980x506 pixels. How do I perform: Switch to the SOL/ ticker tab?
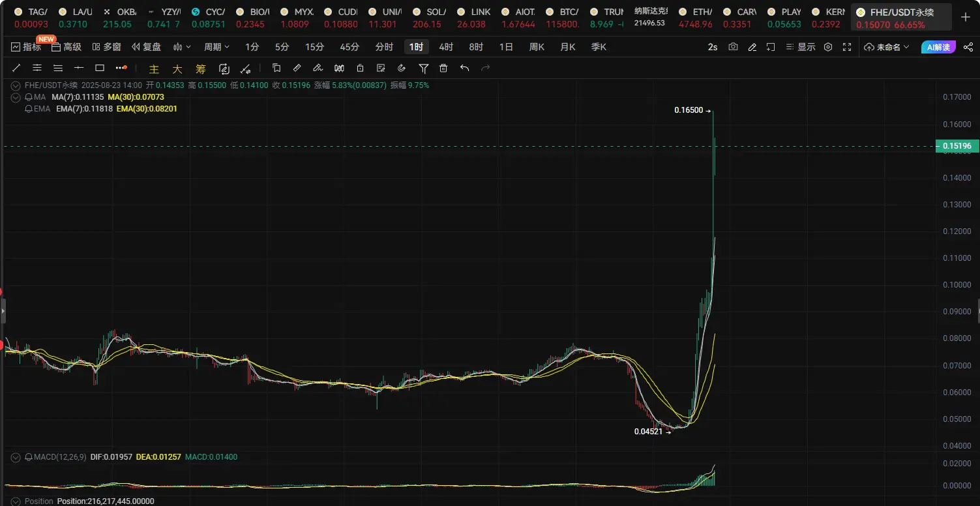[430, 18]
